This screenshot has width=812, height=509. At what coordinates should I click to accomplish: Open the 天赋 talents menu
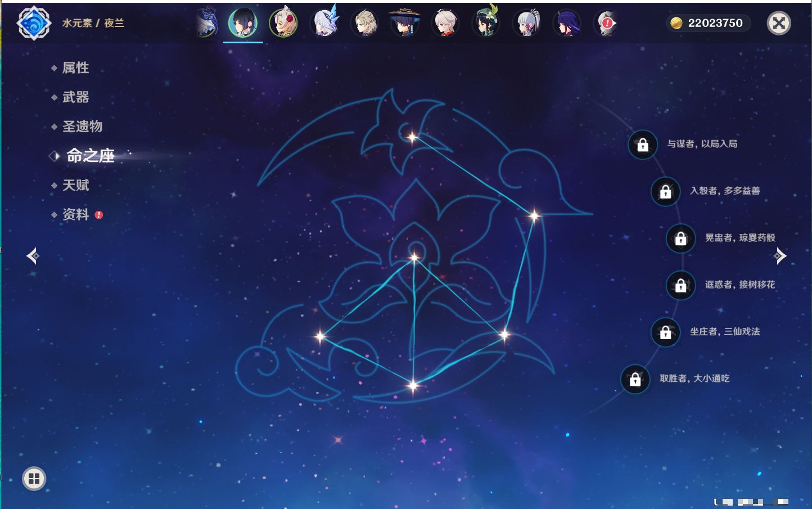tap(75, 185)
